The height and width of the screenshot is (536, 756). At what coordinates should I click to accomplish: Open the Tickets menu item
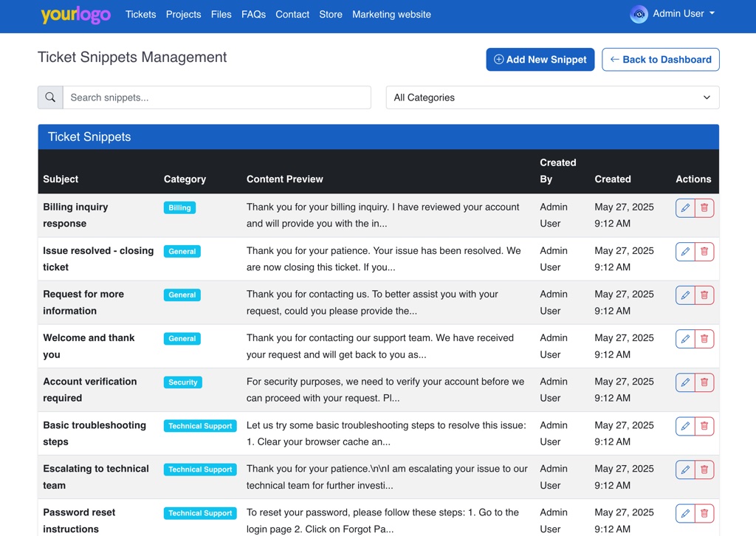pyautogui.click(x=140, y=15)
